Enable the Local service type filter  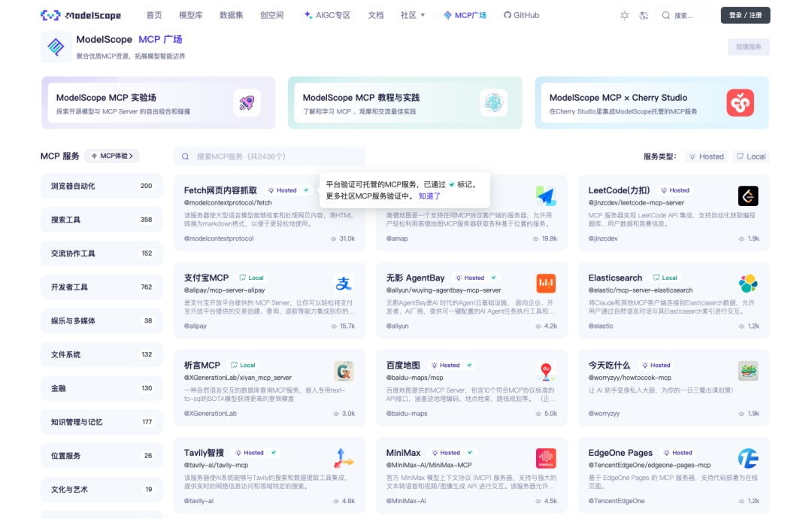click(x=750, y=156)
